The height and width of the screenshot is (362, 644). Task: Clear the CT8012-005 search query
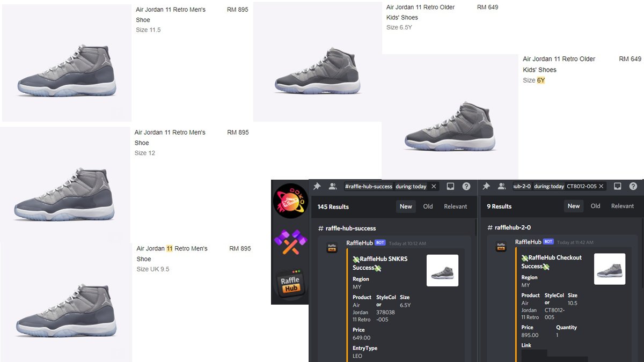tap(601, 186)
